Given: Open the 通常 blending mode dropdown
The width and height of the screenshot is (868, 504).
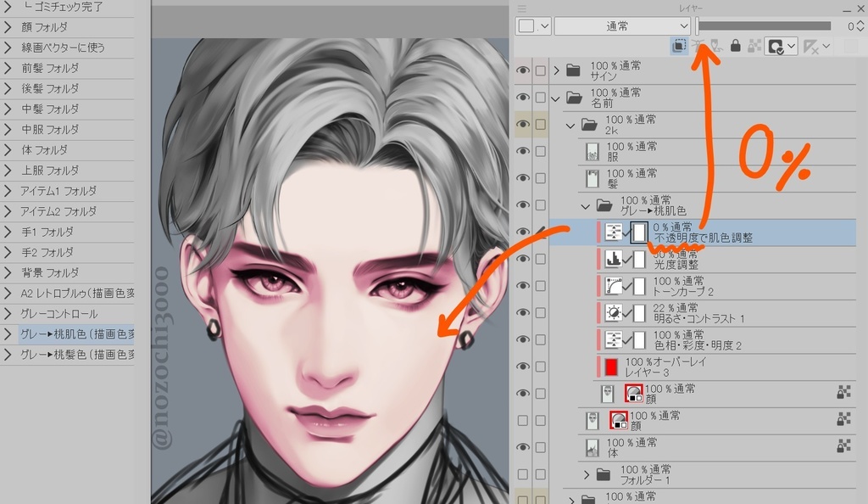Looking at the screenshot, I should (622, 26).
